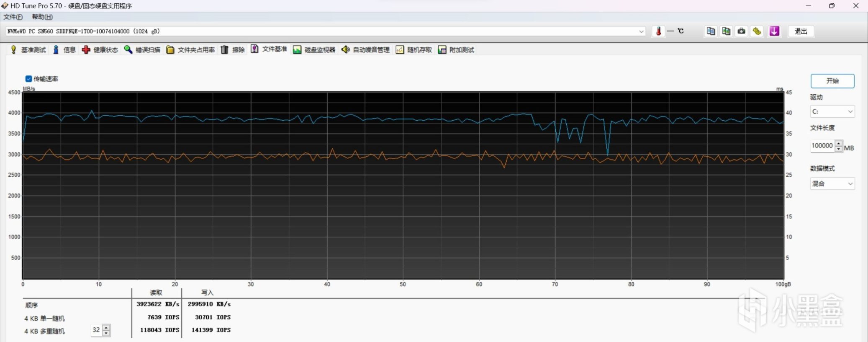Increase 文件长度 with the up arrow
The image size is (868, 342).
coord(838,143)
